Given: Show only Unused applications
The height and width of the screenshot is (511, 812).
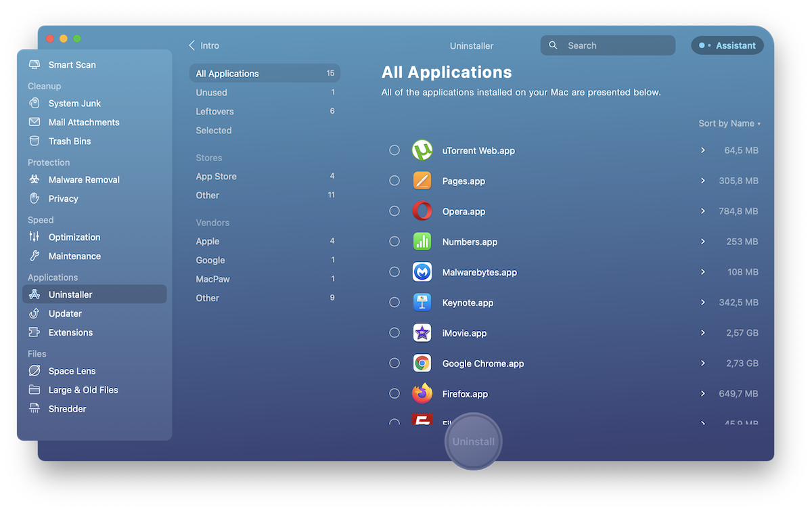Looking at the screenshot, I should [210, 92].
